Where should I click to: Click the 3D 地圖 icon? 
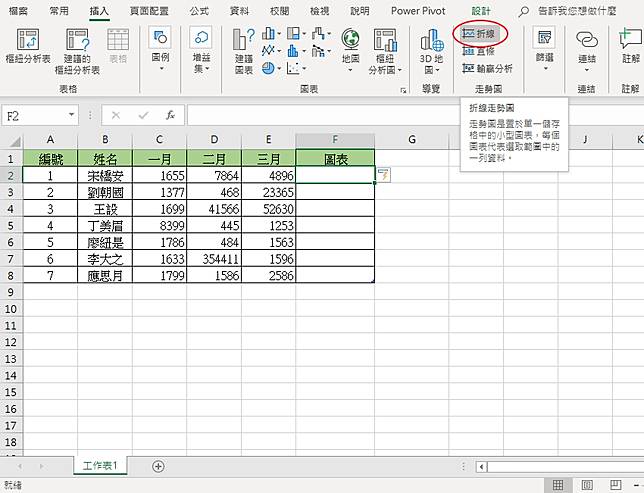pyautogui.click(x=431, y=50)
